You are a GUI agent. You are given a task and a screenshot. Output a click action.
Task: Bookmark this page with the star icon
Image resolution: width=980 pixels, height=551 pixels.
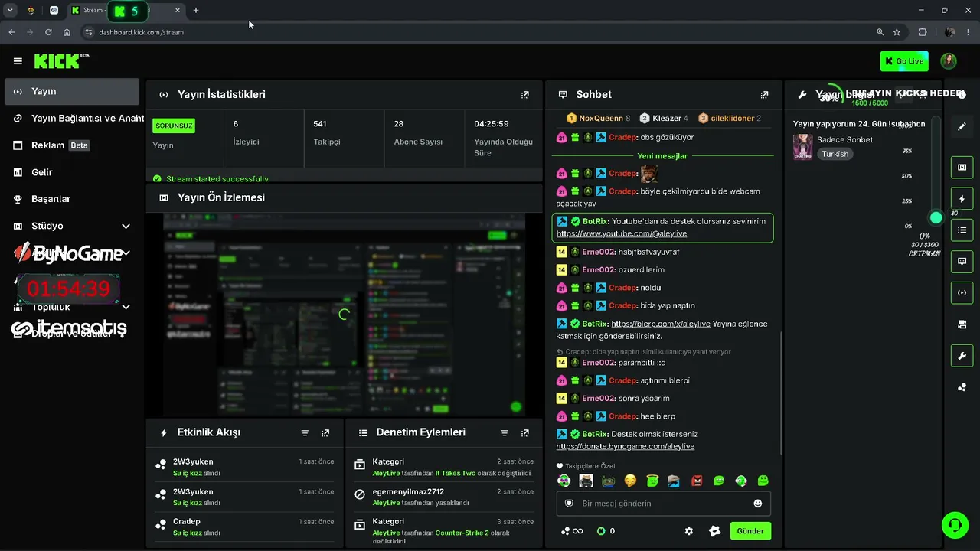897,32
